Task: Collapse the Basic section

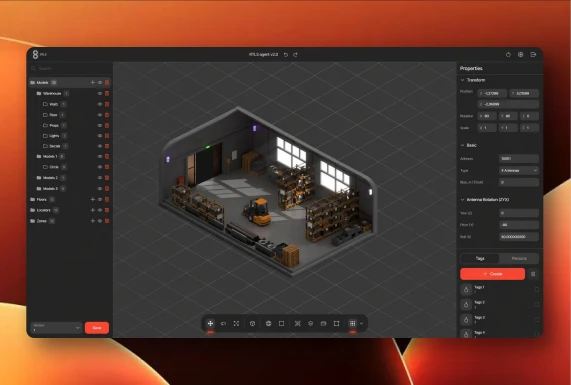Action: click(462, 145)
